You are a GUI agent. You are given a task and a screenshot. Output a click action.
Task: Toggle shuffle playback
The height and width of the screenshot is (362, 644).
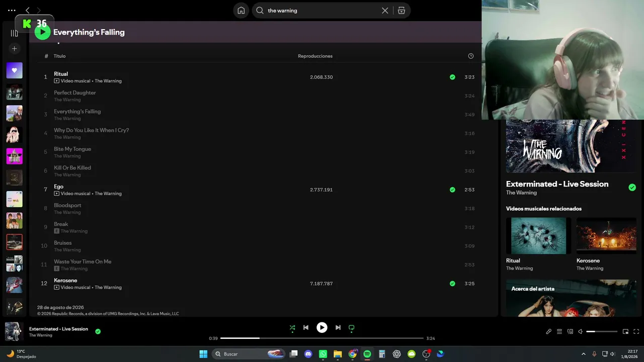pyautogui.click(x=292, y=328)
